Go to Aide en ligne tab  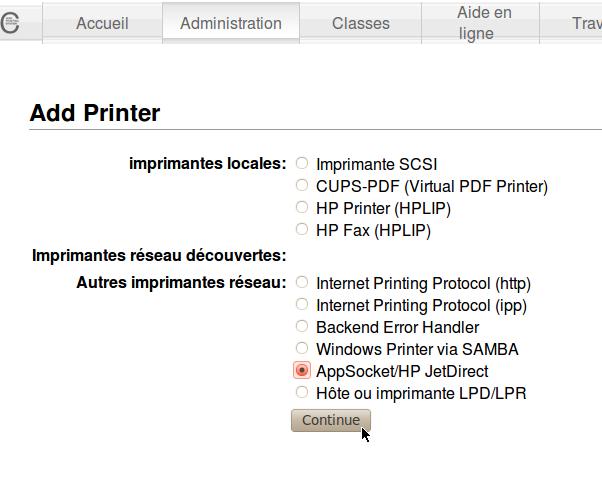point(484,23)
